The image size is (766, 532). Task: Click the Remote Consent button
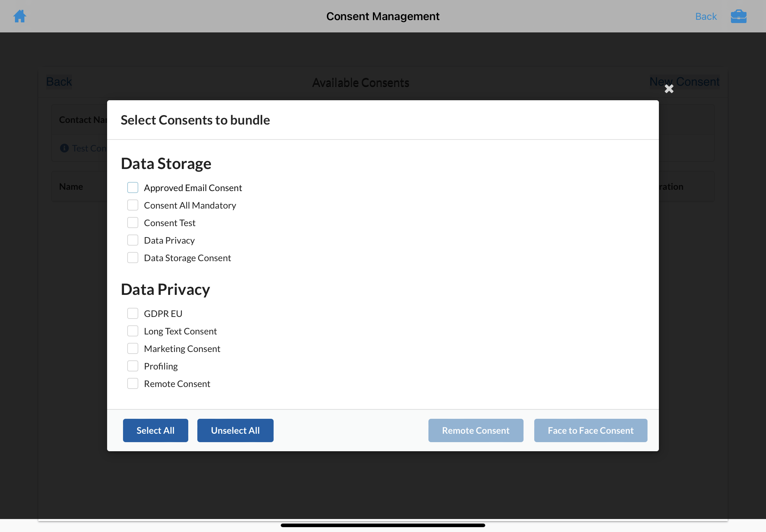click(476, 430)
